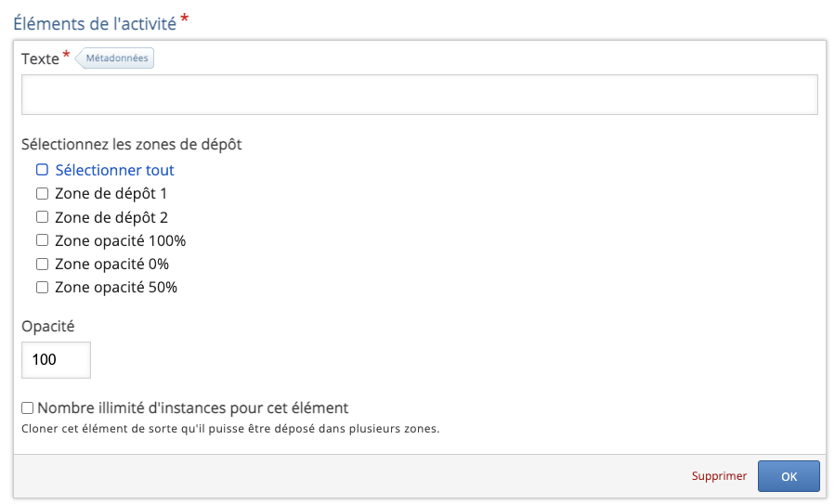Screen dimensions: 835x504
Task: Click the 'Zone opacité 100%' label text
Action: [x=121, y=240]
